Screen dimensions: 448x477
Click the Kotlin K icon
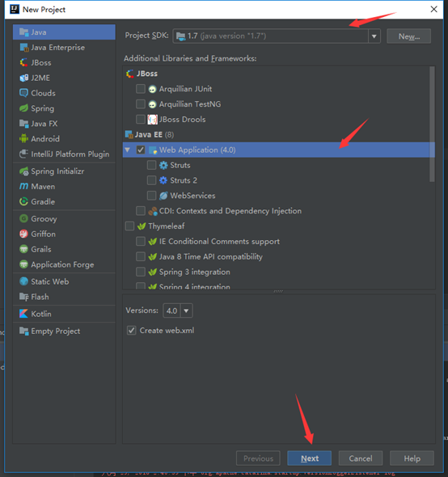click(x=23, y=314)
